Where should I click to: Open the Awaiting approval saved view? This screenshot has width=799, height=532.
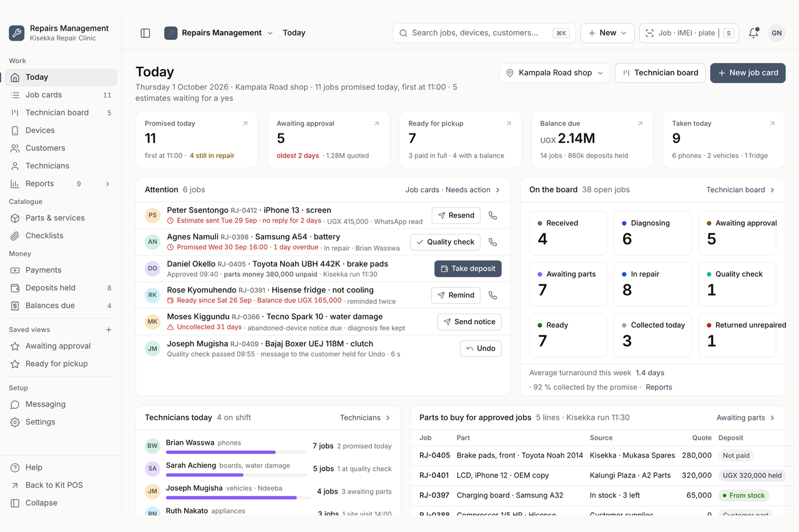tap(61, 346)
